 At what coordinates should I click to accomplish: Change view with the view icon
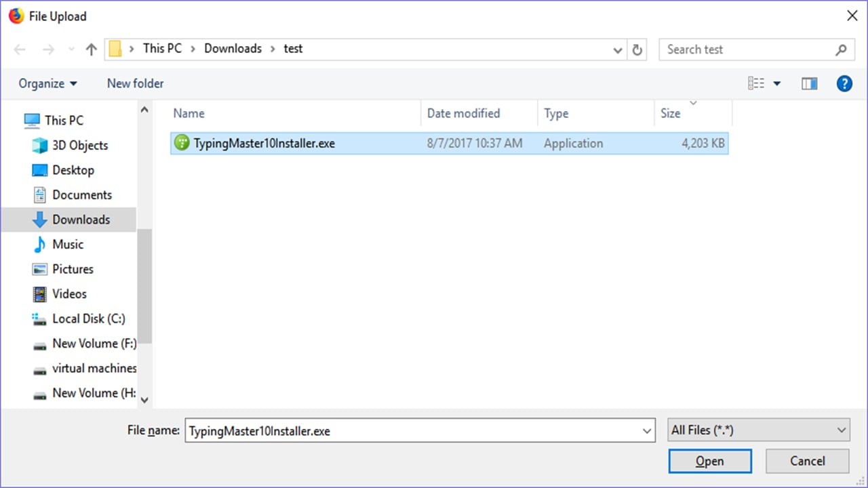pos(756,83)
